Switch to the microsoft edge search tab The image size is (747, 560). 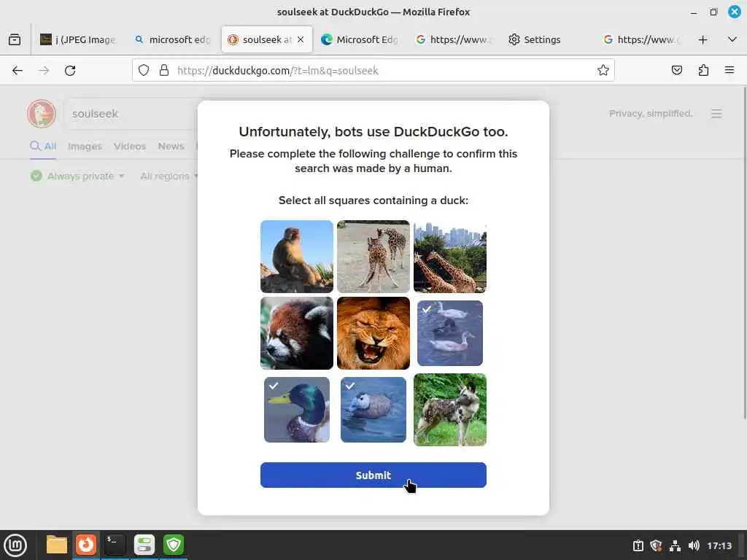coord(172,39)
